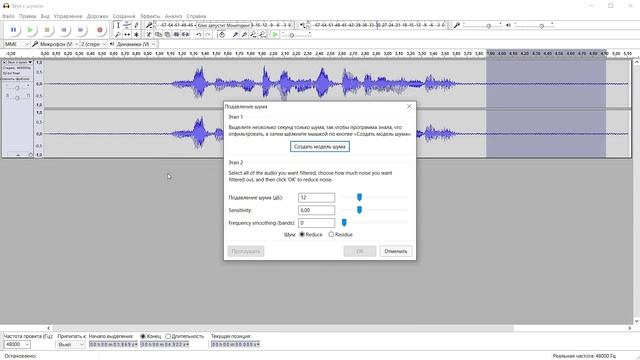Click the Отменить button in dialog
This screenshot has height=360, width=640.
click(x=396, y=251)
